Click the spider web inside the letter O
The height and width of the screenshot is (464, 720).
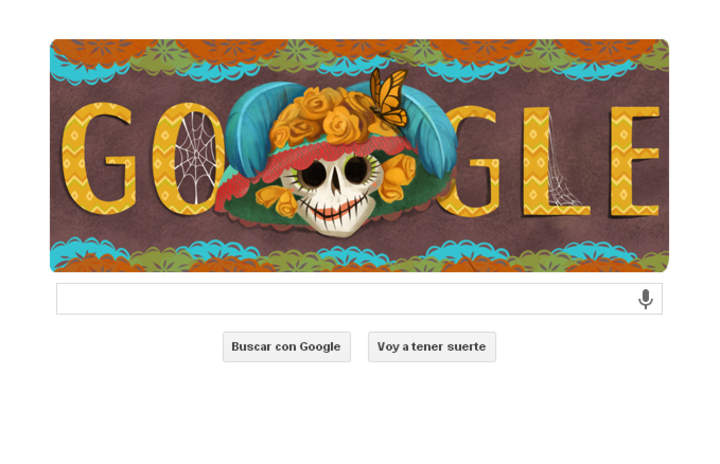point(195,158)
